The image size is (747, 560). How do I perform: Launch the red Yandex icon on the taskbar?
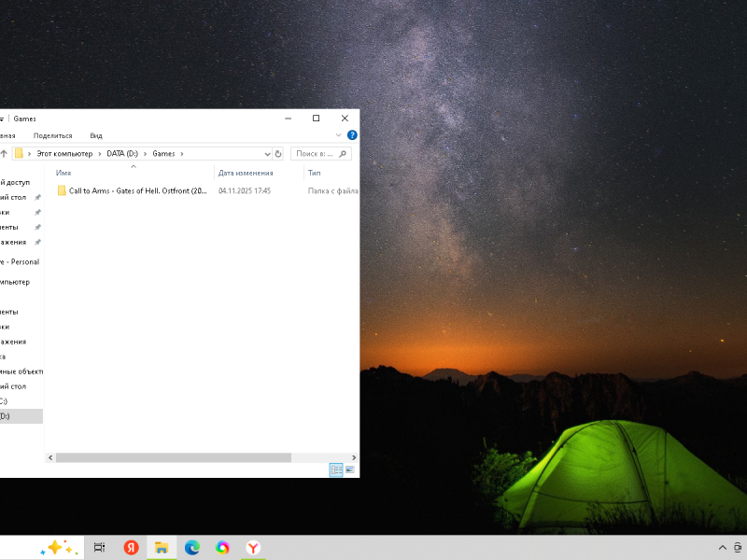[x=131, y=548]
